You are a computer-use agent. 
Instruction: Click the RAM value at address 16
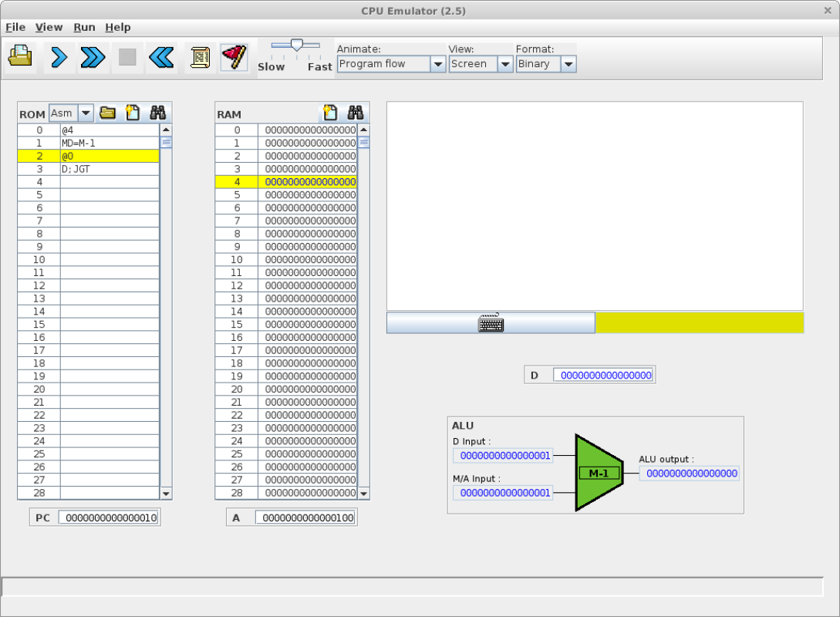(x=308, y=338)
